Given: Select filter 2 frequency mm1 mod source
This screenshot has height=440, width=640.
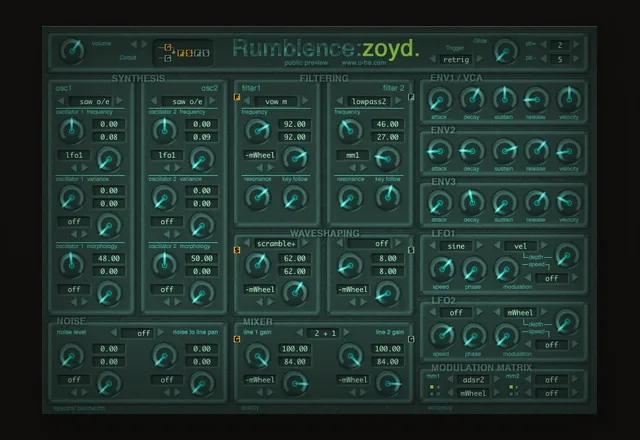Looking at the screenshot, I should click(353, 155).
